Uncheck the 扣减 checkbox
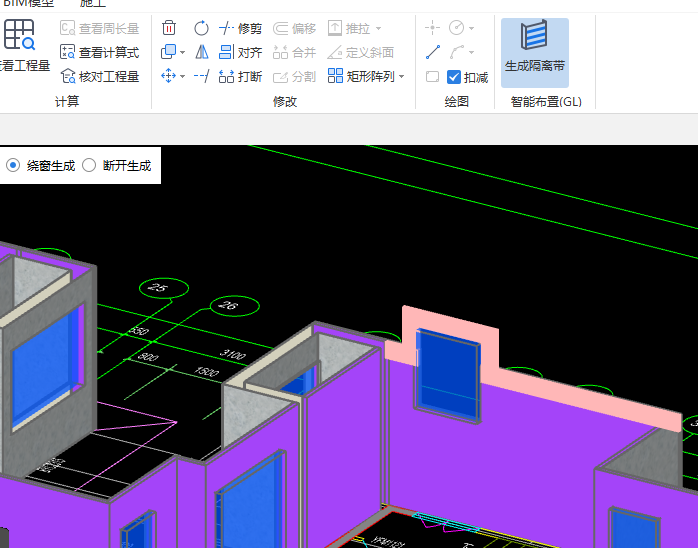Image resolution: width=698 pixels, height=548 pixels. tap(454, 77)
